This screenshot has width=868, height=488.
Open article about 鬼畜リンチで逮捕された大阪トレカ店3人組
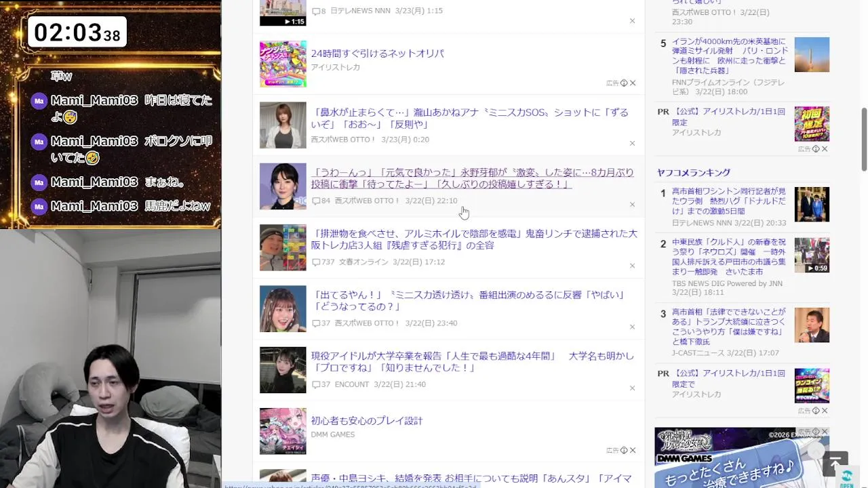(x=474, y=239)
